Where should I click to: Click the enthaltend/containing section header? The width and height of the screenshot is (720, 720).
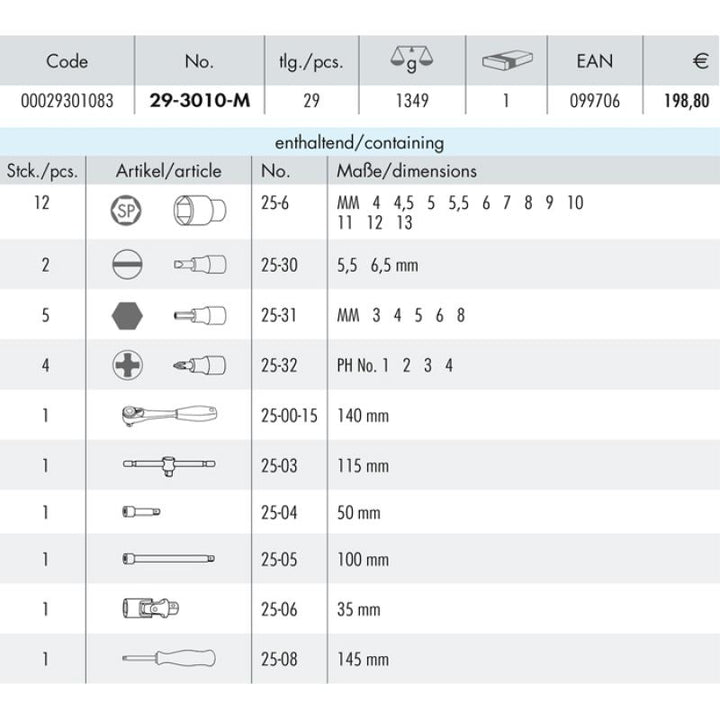tap(359, 143)
